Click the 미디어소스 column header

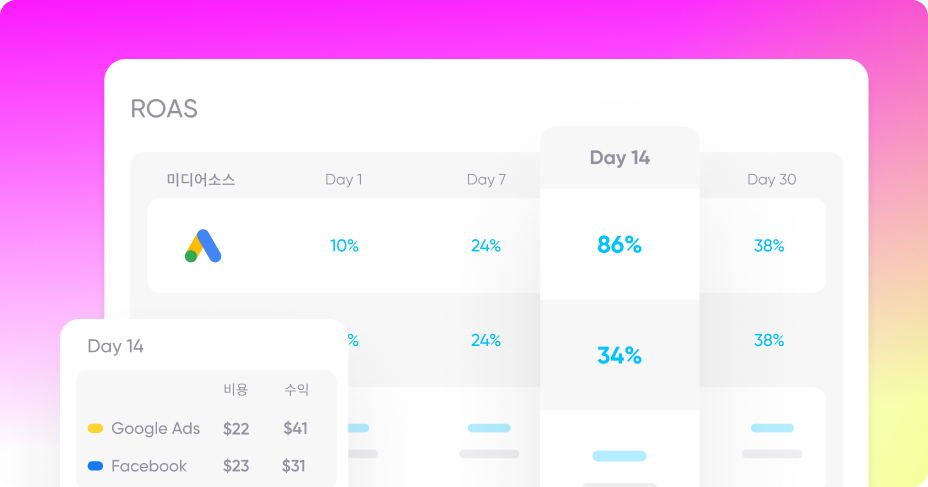coord(201,179)
